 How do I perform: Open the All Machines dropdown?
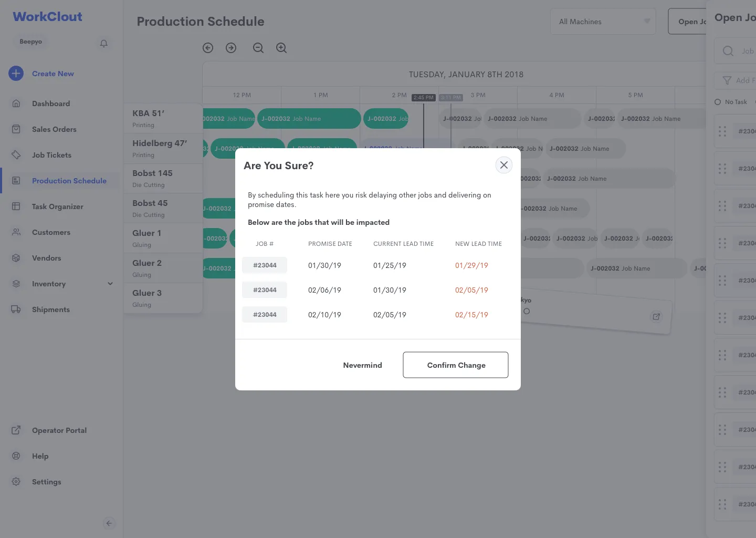602,21
